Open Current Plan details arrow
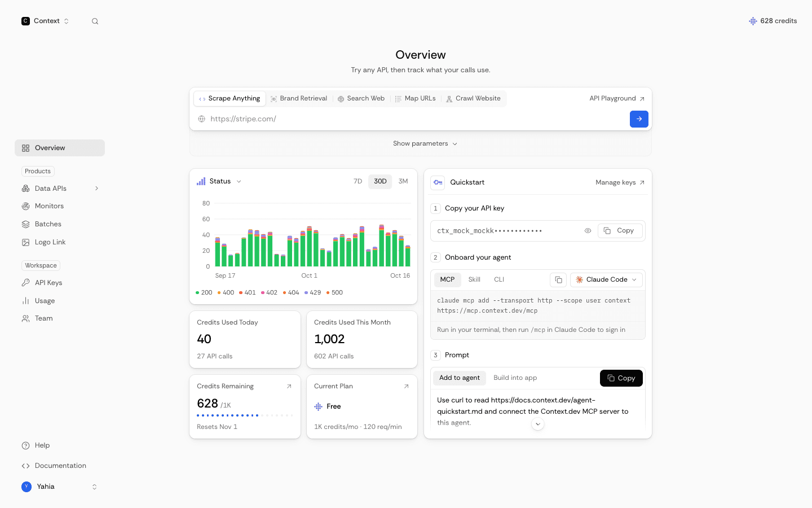Screen dimensions: 812x508 [406, 387]
